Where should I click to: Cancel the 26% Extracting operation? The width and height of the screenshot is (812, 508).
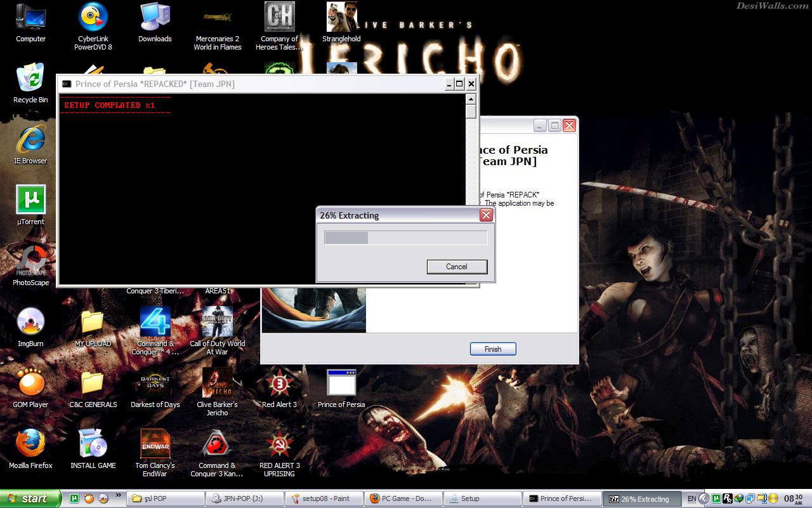pos(457,267)
